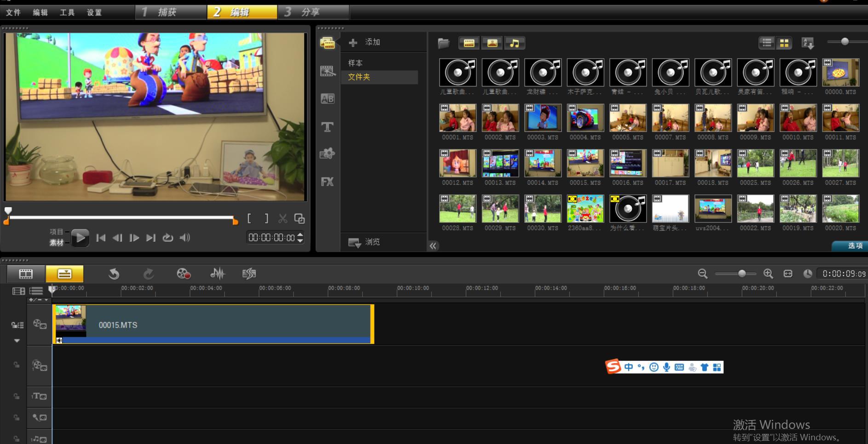This screenshot has width=868, height=444.
Task: Click audio speaker icon on 00015.MTS clip
Action: click(x=59, y=341)
